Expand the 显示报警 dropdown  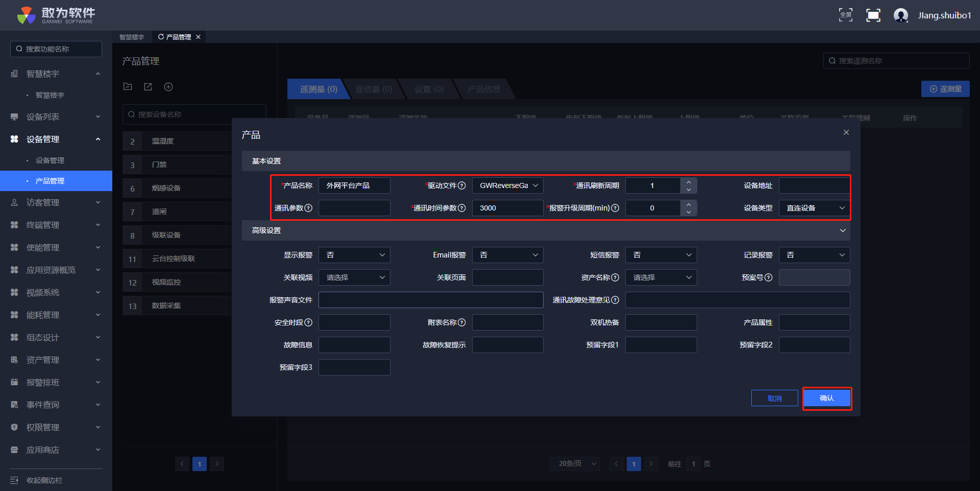point(354,255)
